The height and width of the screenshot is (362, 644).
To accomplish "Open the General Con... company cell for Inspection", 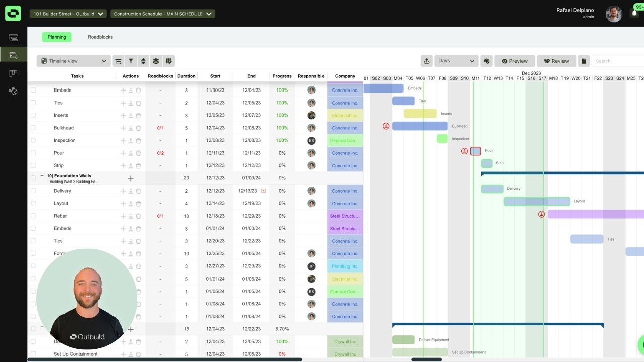I will click(345, 141).
